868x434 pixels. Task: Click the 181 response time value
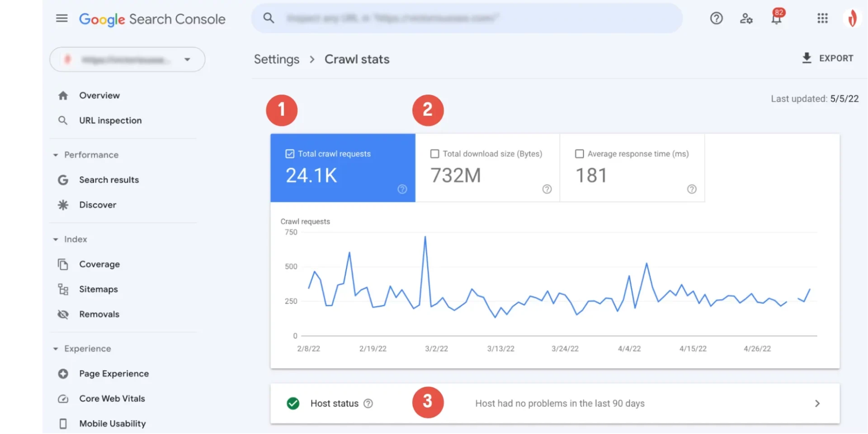coord(591,176)
